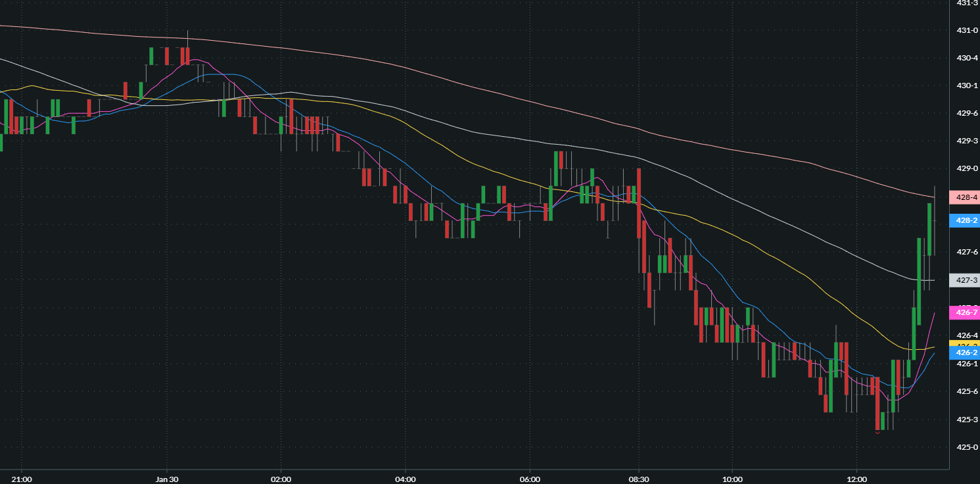Click the 12:00 time axis label

(857, 479)
